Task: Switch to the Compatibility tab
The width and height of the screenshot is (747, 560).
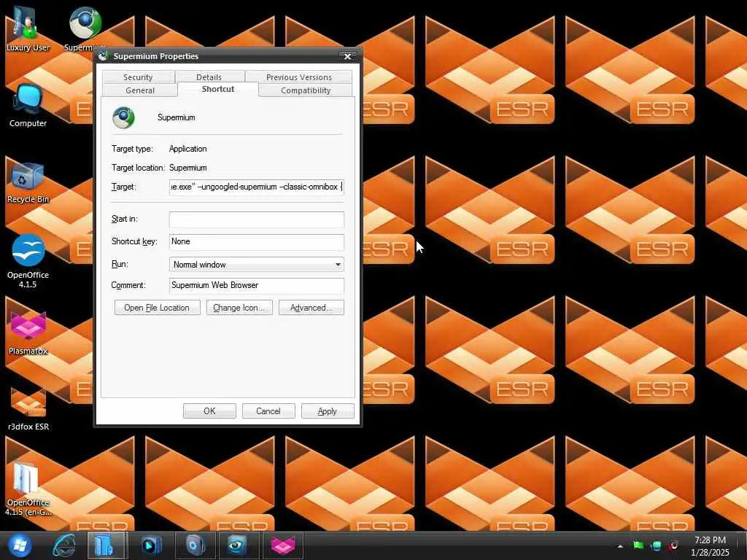Action: click(306, 90)
